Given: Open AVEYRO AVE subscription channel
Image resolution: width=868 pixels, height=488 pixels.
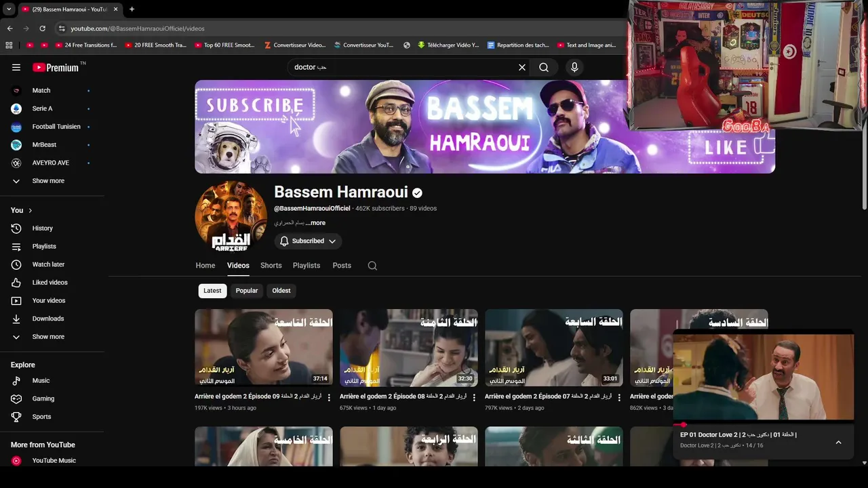Looking at the screenshot, I should point(52,163).
